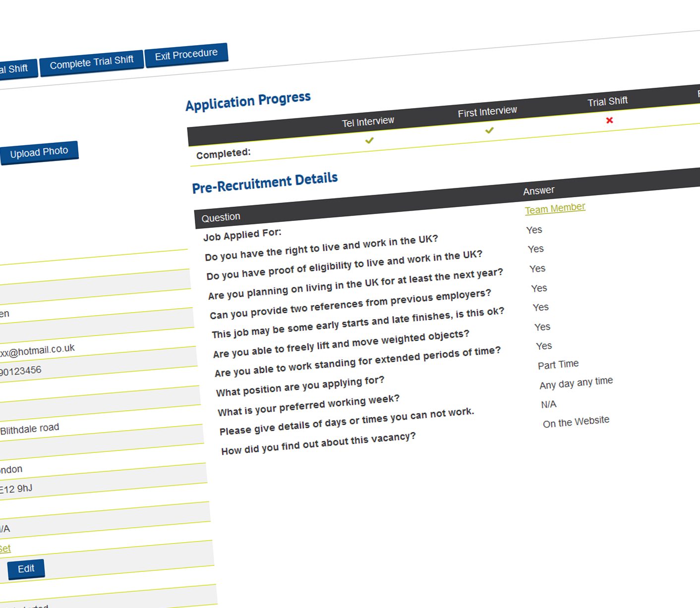700x608 pixels.
Task: Select the What position are you applying for question
Action: 300,387
